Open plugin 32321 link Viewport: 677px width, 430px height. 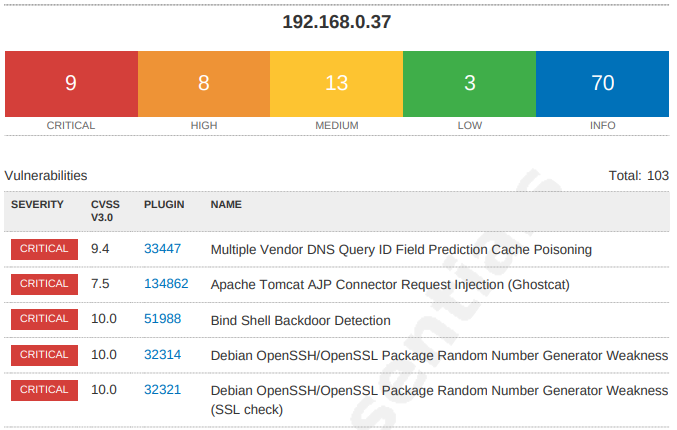162,389
